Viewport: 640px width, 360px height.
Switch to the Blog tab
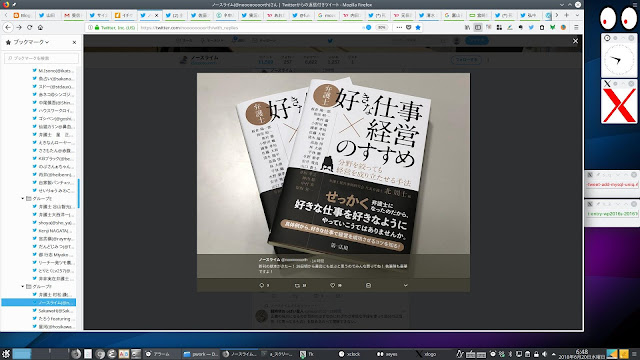click(22, 15)
